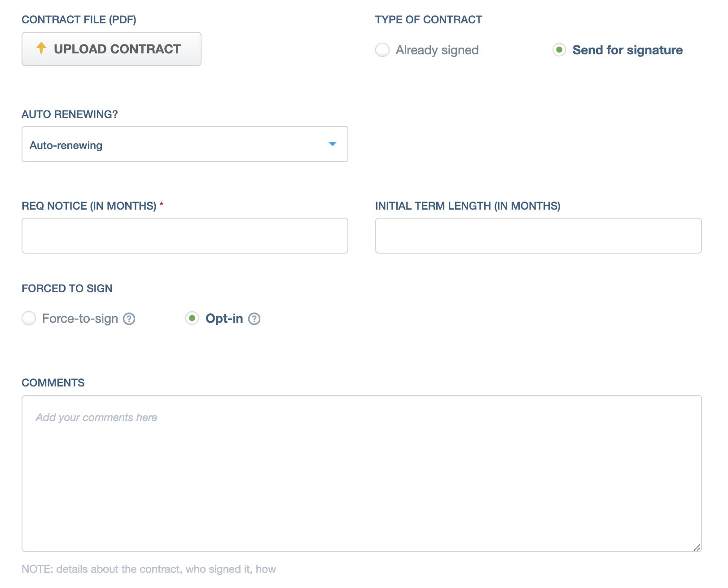
Task: Click the 'Forced to Sign' label text
Action: [x=67, y=289]
